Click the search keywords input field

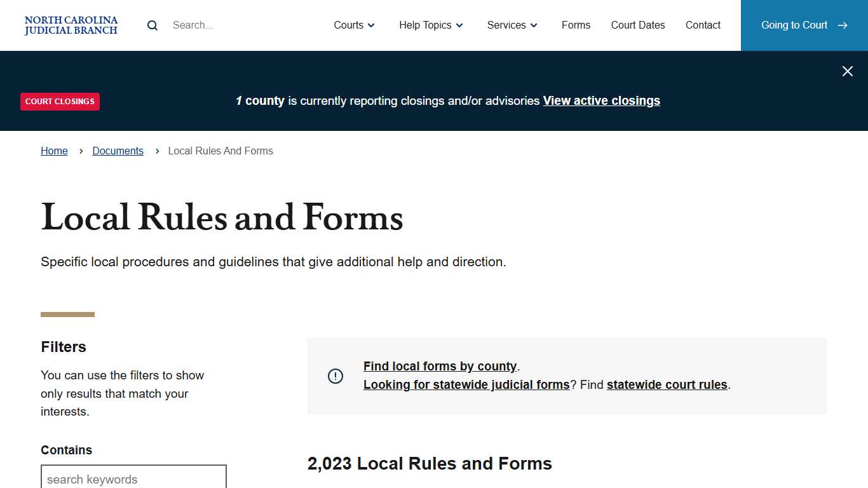pos(133,478)
